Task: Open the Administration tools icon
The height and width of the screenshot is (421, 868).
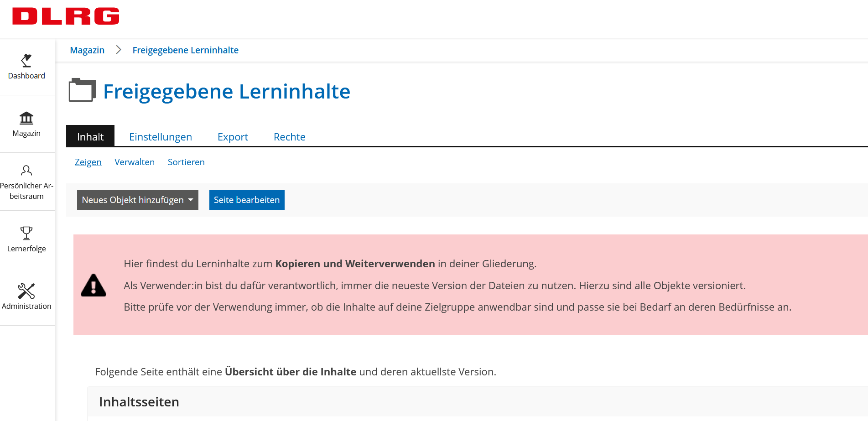Action: (26, 291)
